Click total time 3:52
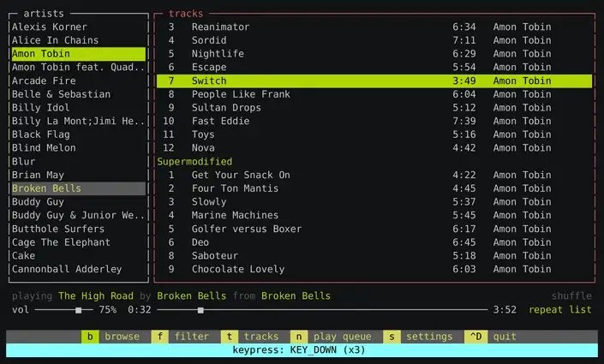 pyautogui.click(x=505, y=310)
